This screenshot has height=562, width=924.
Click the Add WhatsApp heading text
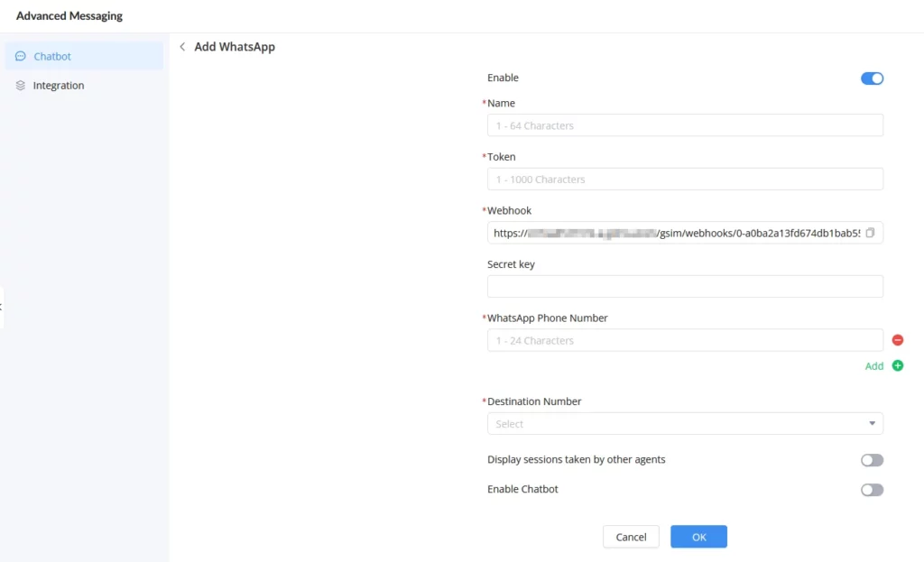click(235, 47)
